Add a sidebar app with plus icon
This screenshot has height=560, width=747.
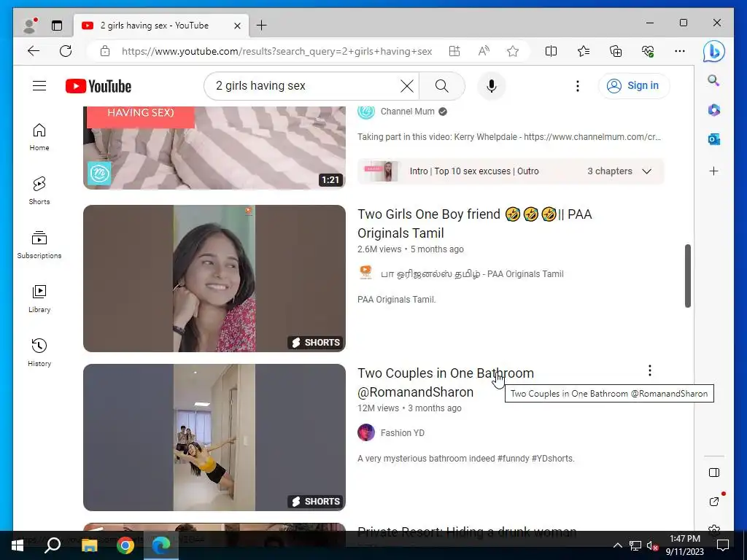(x=713, y=171)
